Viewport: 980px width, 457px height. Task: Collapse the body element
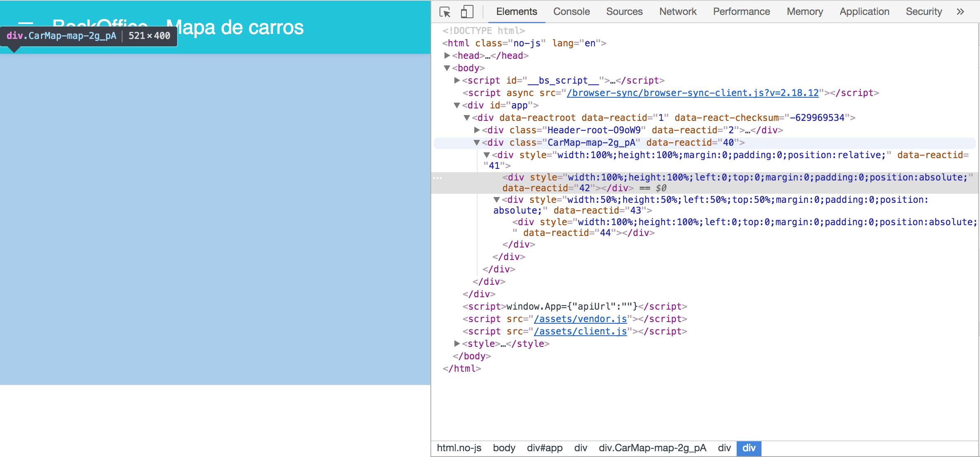[447, 68]
